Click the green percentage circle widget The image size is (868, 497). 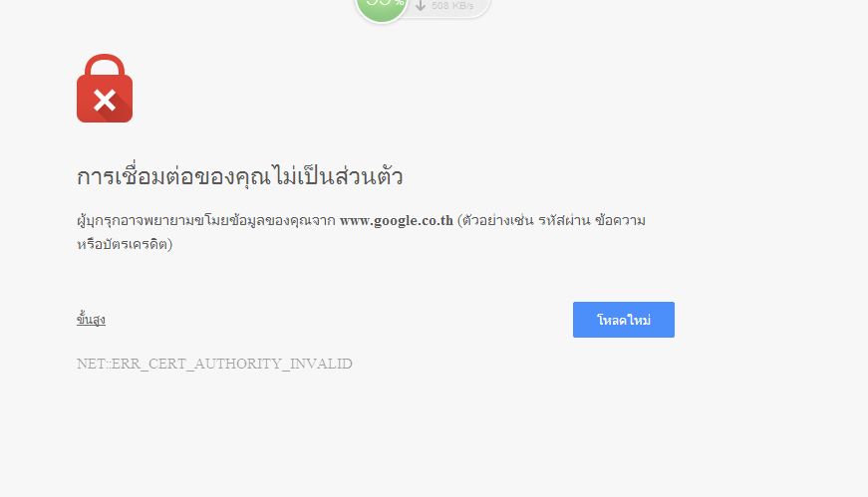point(382,8)
